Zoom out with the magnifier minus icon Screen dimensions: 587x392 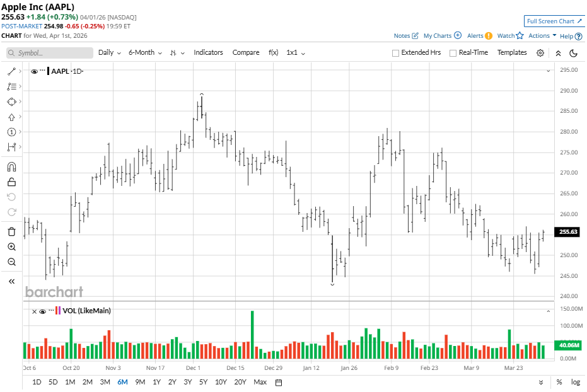pyautogui.click(x=11, y=262)
